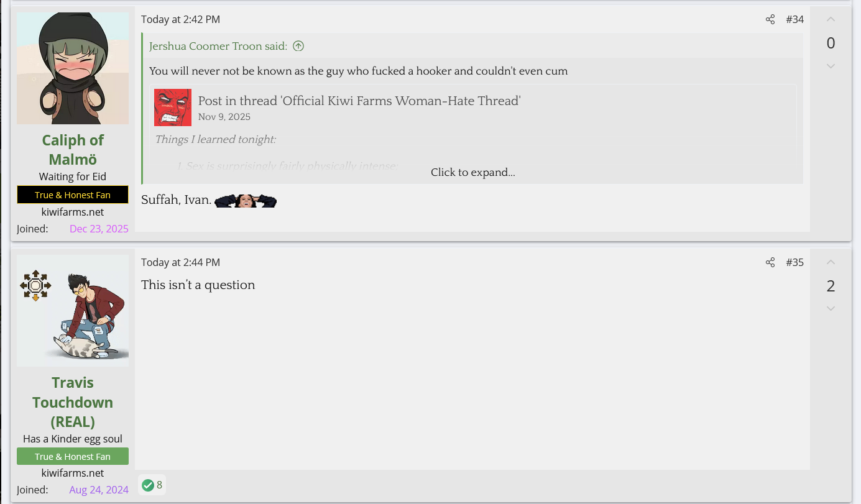View the Travis Touchdown avatar image

click(73, 311)
